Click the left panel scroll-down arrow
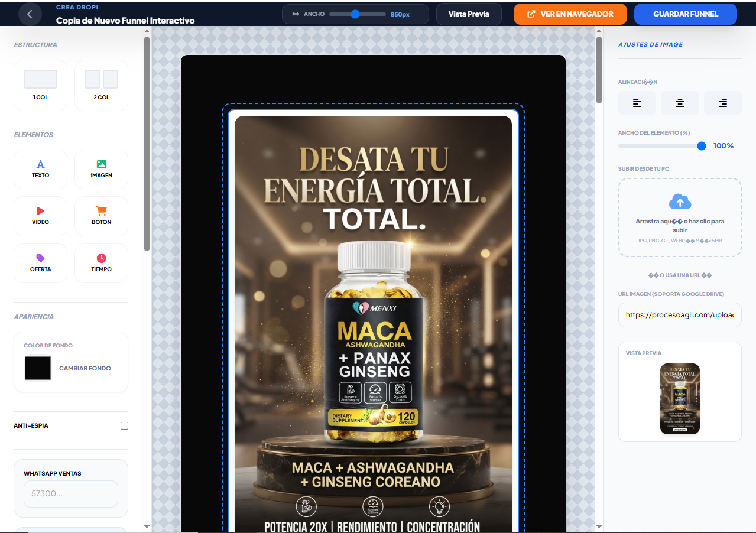Screen dimensions: 756x533 coord(147,526)
